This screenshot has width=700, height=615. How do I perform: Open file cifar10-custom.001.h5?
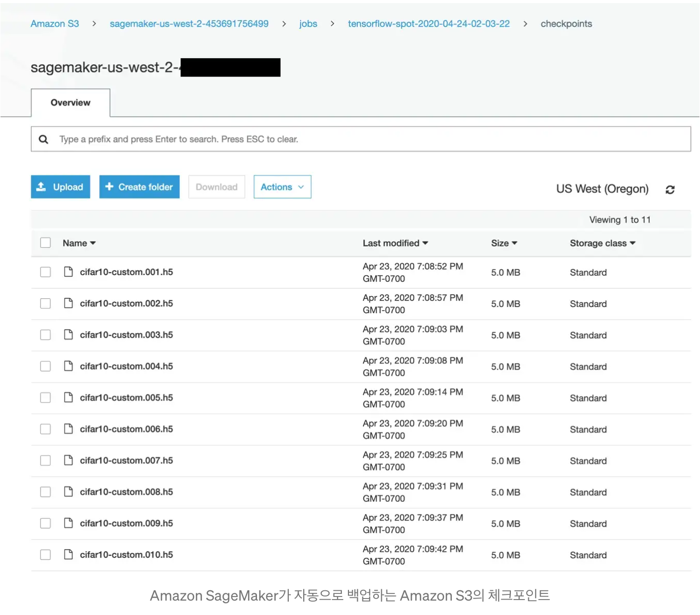pos(126,272)
